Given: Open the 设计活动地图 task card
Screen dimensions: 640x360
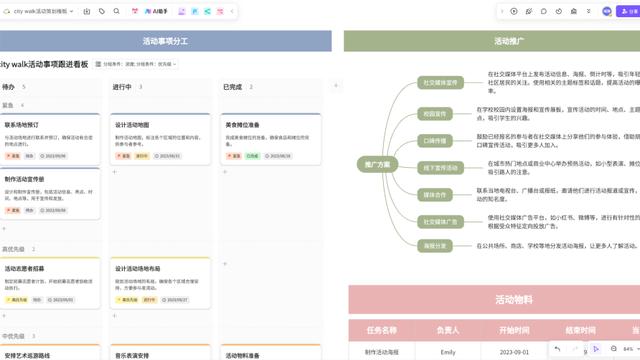Looking at the screenshot, I should pyautogui.click(x=160, y=139).
